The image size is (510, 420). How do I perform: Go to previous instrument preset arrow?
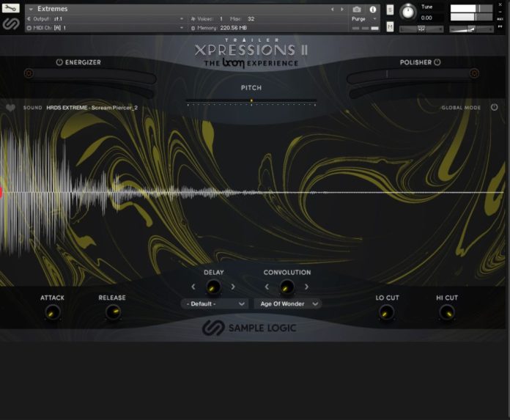[332, 10]
